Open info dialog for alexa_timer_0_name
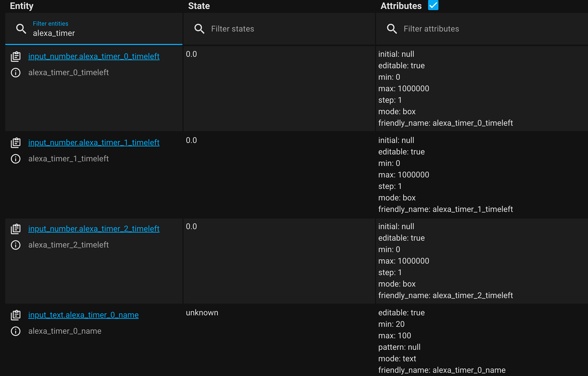This screenshot has height=376, width=588. (x=15, y=331)
